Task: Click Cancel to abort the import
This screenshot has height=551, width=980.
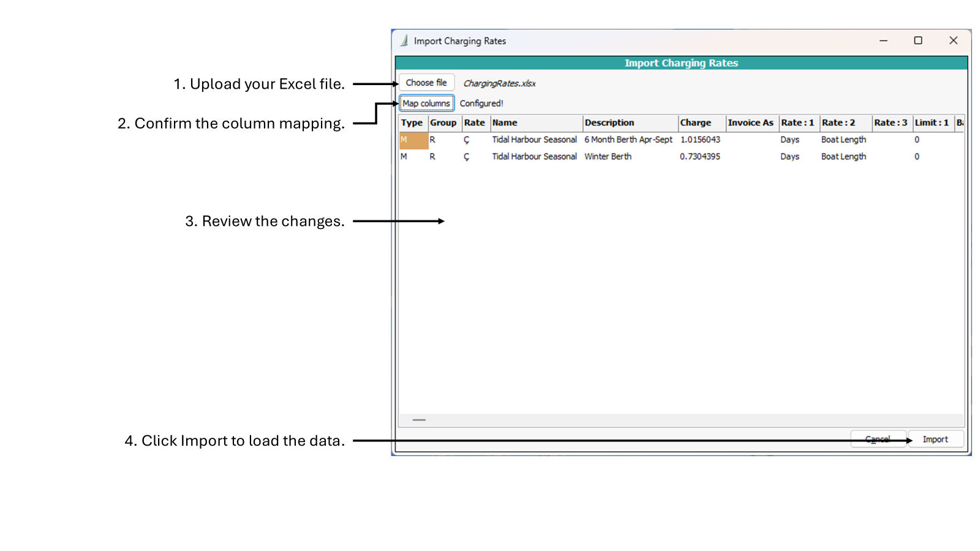Action: pyautogui.click(x=878, y=439)
